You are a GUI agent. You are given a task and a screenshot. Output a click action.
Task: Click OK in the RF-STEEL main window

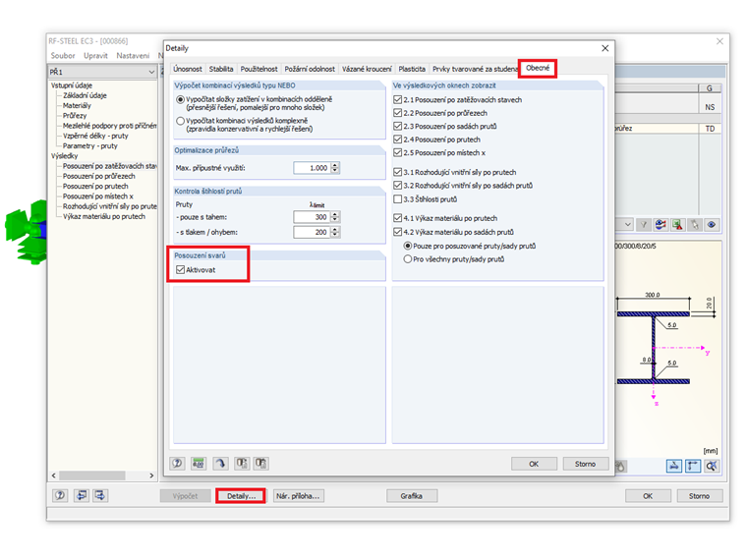(648, 496)
